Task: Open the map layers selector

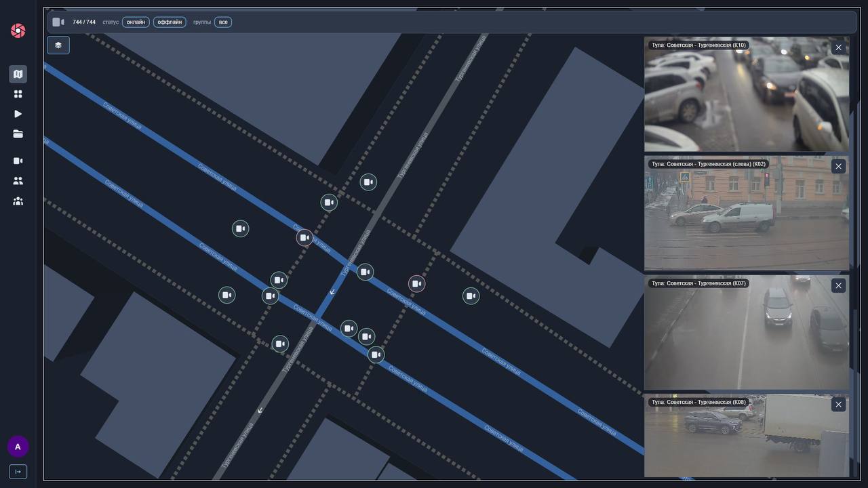Action: click(x=58, y=45)
